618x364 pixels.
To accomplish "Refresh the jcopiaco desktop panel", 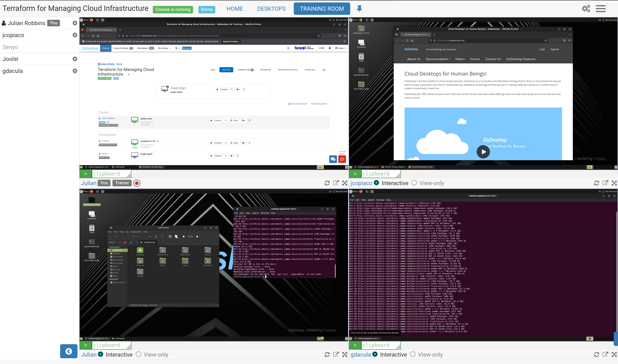I will click(x=596, y=183).
